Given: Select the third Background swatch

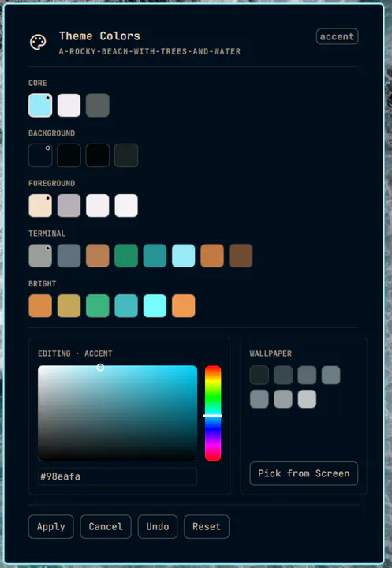Looking at the screenshot, I should (x=98, y=155).
